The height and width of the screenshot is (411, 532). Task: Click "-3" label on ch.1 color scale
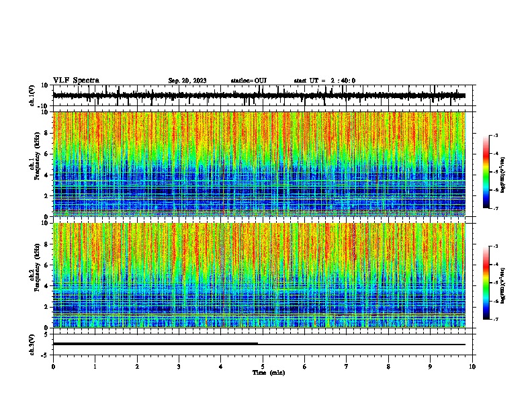pyautogui.click(x=496, y=135)
